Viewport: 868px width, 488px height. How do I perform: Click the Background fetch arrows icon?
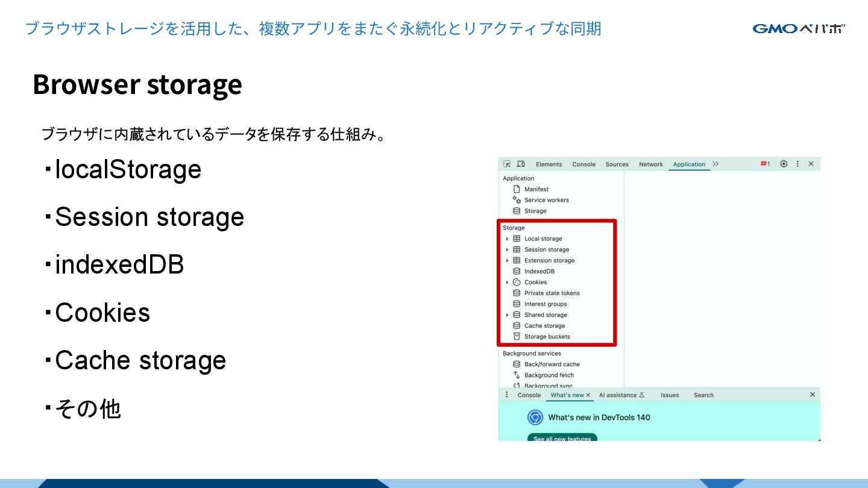tap(517, 375)
